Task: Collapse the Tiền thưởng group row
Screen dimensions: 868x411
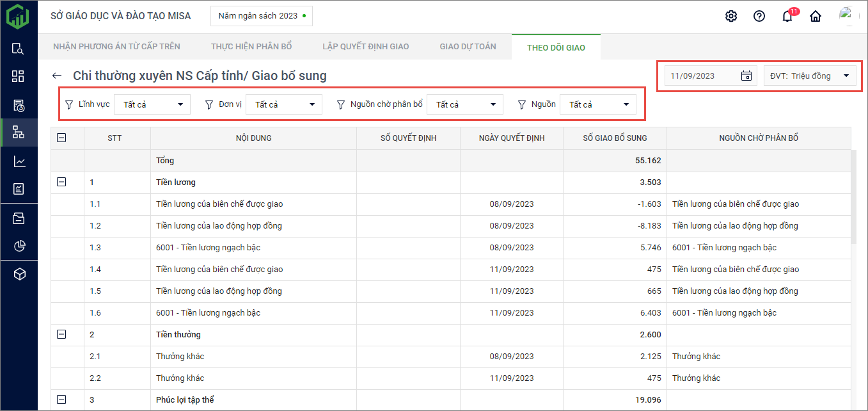Action: click(61, 334)
